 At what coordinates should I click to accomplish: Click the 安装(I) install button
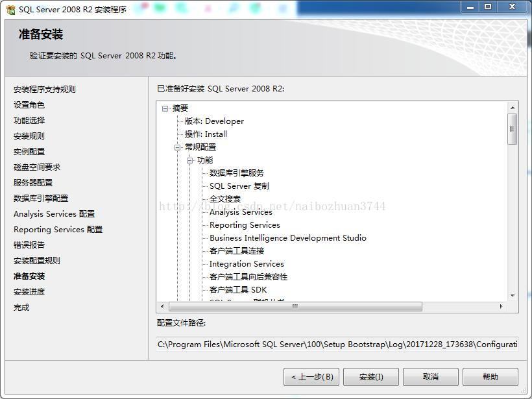pos(371,377)
